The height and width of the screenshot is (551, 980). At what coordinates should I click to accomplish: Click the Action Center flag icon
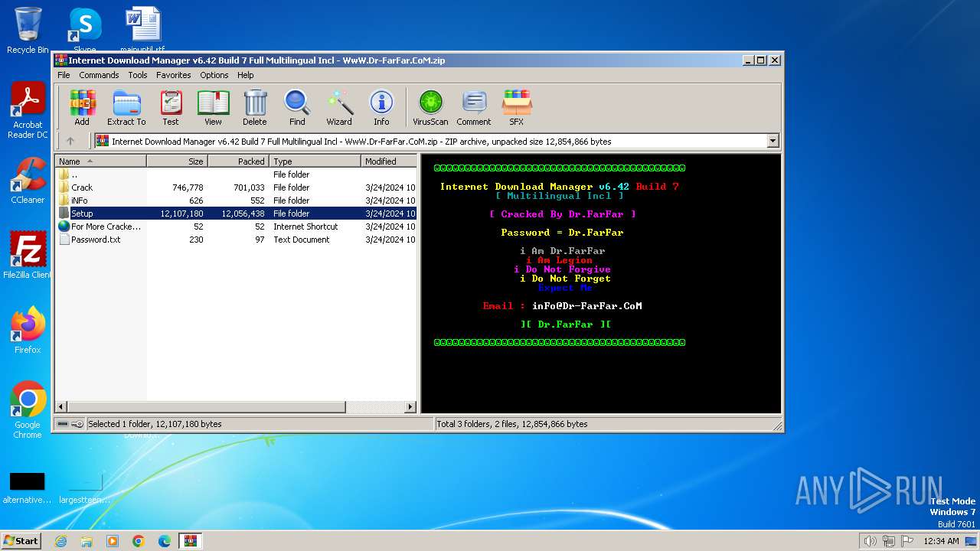(907, 541)
